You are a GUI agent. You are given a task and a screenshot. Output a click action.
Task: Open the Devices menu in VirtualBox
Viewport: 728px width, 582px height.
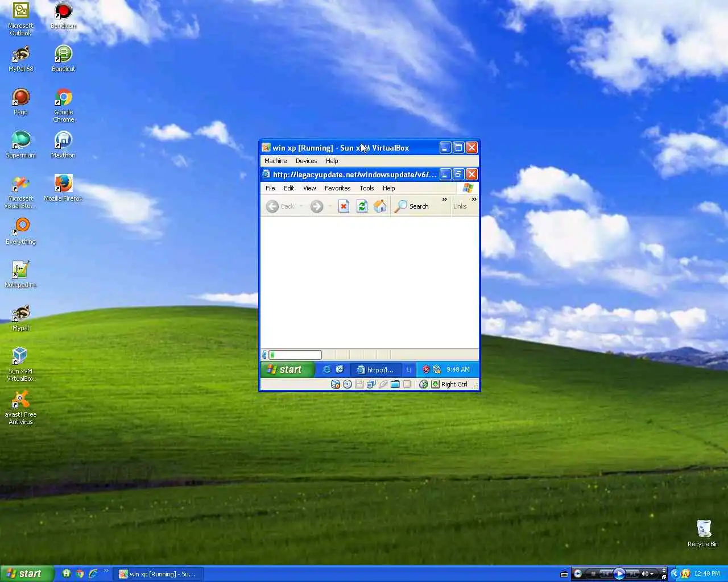point(306,161)
